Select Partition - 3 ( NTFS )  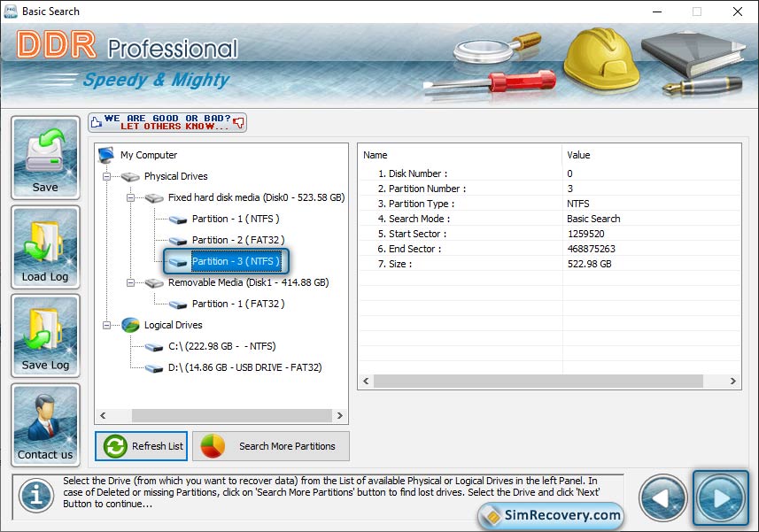click(236, 262)
